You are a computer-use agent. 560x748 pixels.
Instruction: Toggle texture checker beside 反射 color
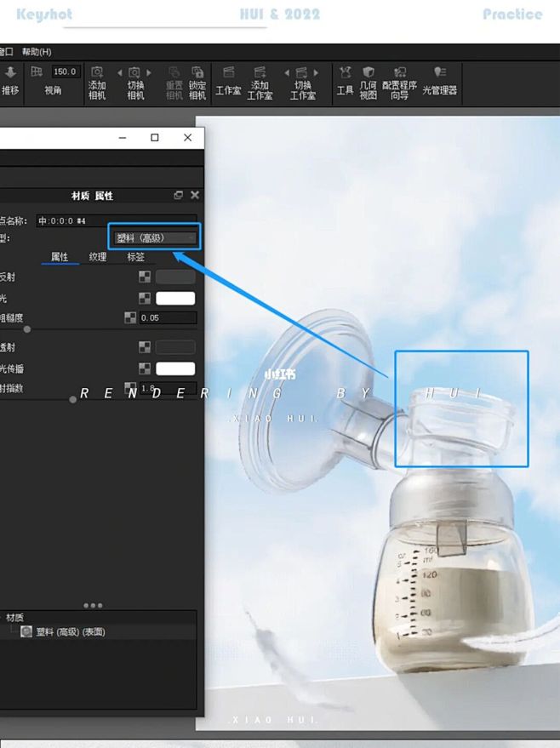pyautogui.click(x=145, y=277)
